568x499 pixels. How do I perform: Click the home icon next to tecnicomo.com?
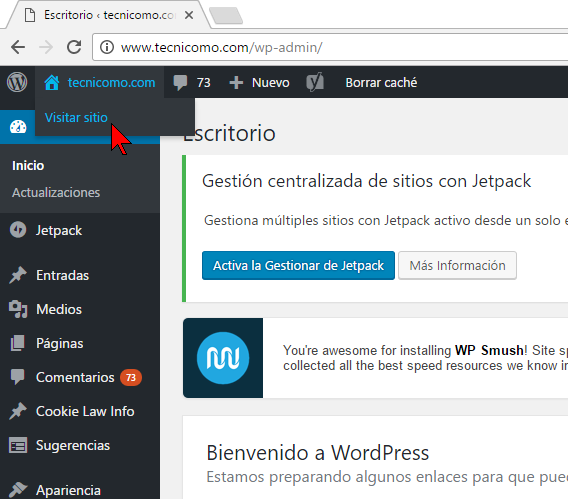52,82
